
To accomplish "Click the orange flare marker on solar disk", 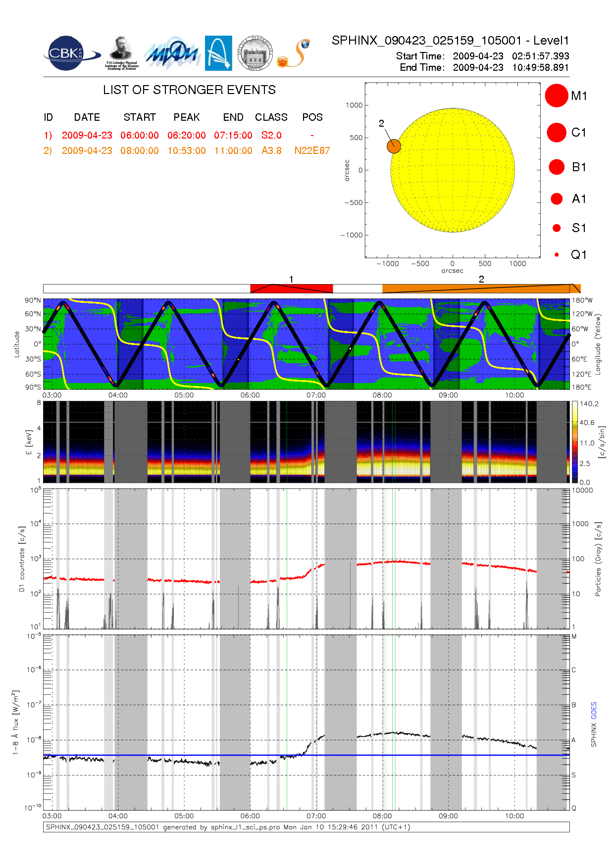I will point(394,146).
